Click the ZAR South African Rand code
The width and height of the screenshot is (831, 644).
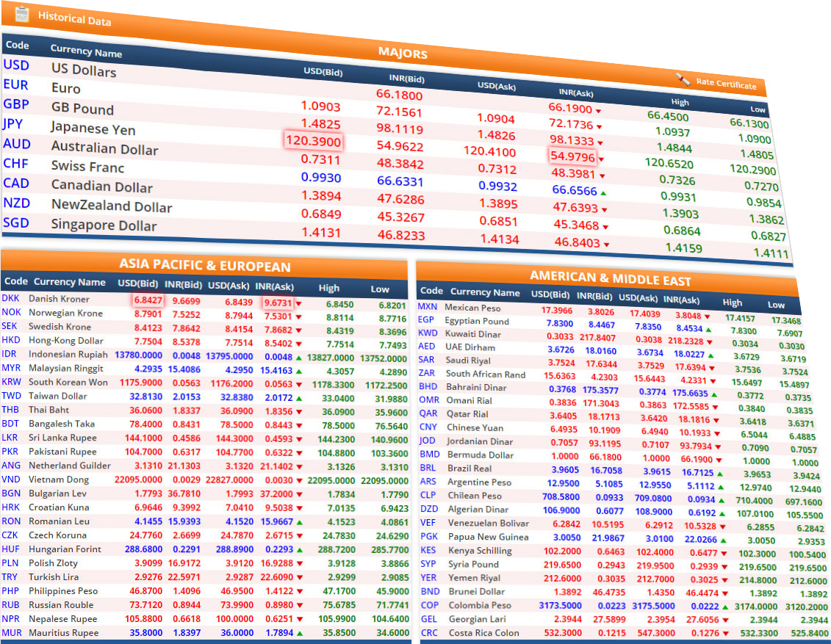tap(427, 373)
